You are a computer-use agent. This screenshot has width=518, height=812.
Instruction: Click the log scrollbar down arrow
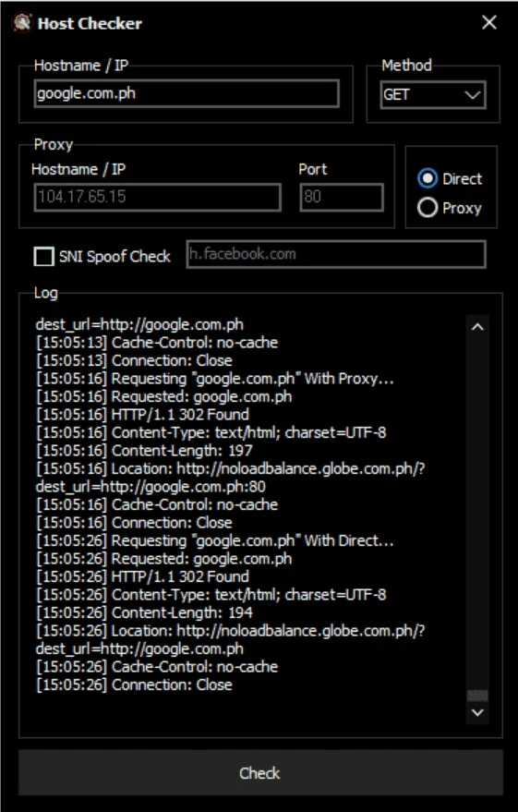(477, 712)
